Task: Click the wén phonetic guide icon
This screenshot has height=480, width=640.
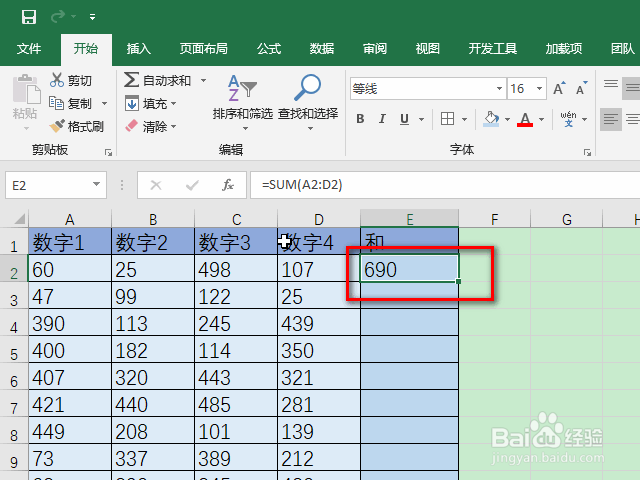Action: click(x=568, y=119)
